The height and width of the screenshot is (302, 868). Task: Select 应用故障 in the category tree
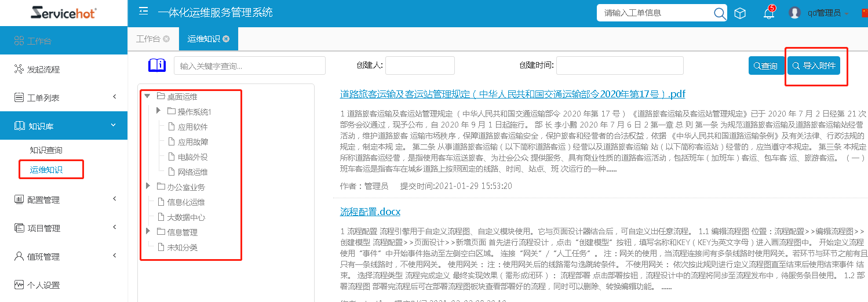point(193,141)
